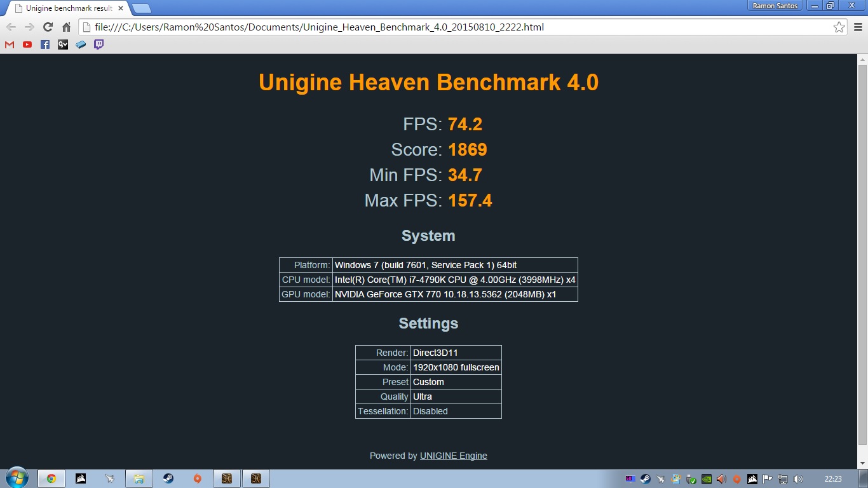Open the Gmail bookmark

pyautogui.click(x=10, y=44)
